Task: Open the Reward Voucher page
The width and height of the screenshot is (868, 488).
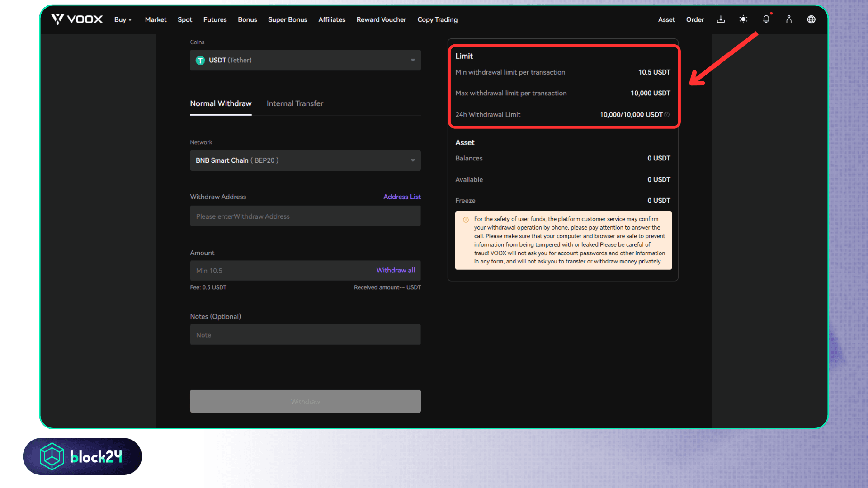Action: tap(381, 19)
